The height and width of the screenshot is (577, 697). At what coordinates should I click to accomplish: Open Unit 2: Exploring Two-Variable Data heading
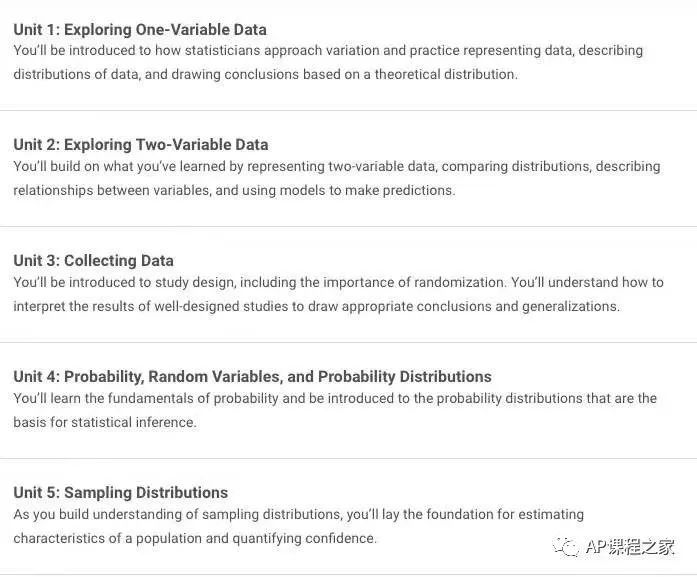(141, 145)
